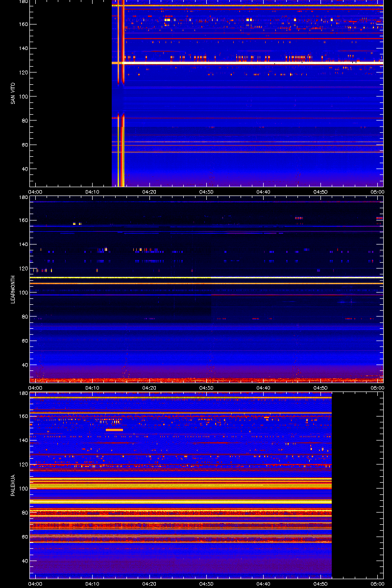
Task: Choose the 40 tick on the Palehua axis
Action: coord(24,561)
